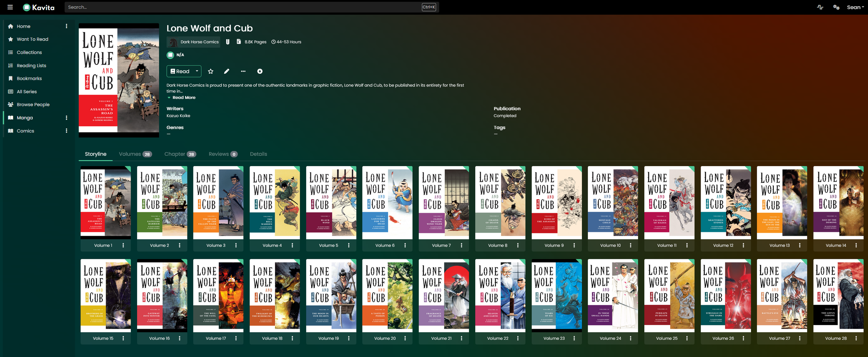The width and height of the screenshot is (868, 357).
Task: Open Volume 7 three-dot menu
Action: tap(461, 245)
